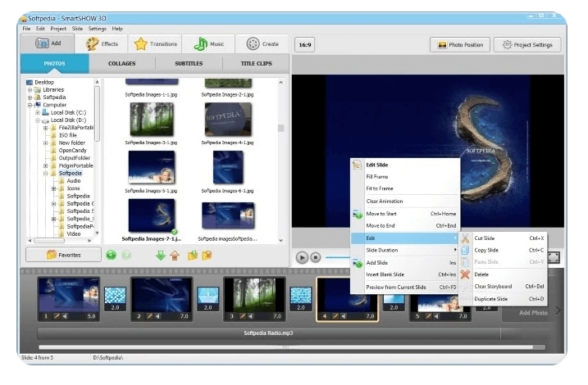Click the orange up arrow icon

[x=175, y=256]
